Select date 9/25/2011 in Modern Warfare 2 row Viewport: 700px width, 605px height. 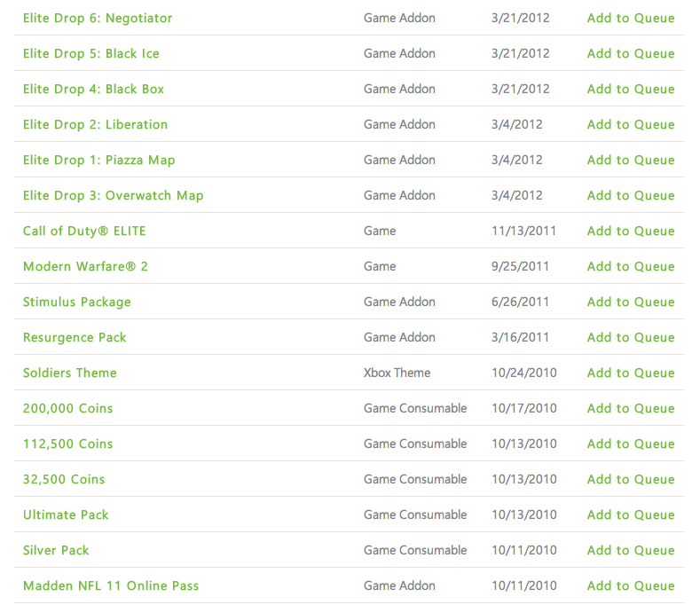coord(520,266)
